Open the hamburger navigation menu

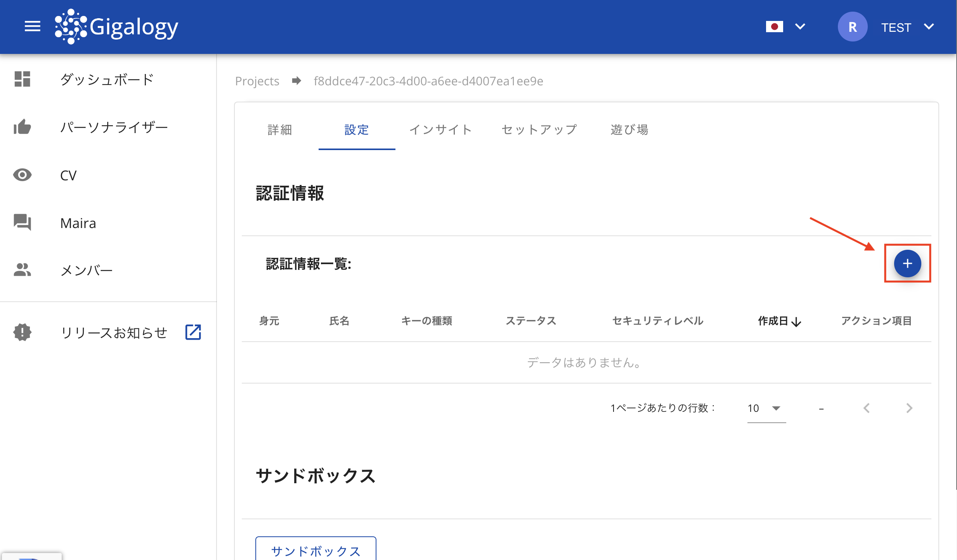click(x=32, y=27)
